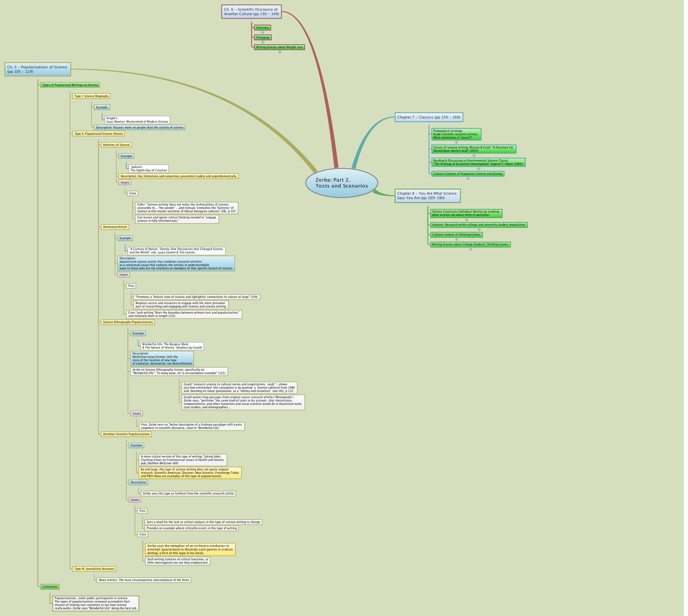Select the Histories of Science node
The width and height of the screenshot is (688, 616).
click(116, 145)
